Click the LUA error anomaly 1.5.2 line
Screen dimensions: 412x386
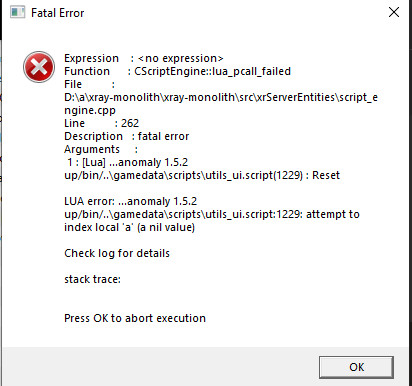(x=131, y=201)
